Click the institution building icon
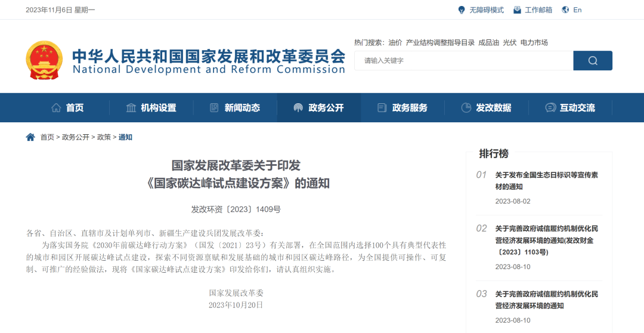The width and height of the screenshot is (644, 333). click(x=131, y=107)
